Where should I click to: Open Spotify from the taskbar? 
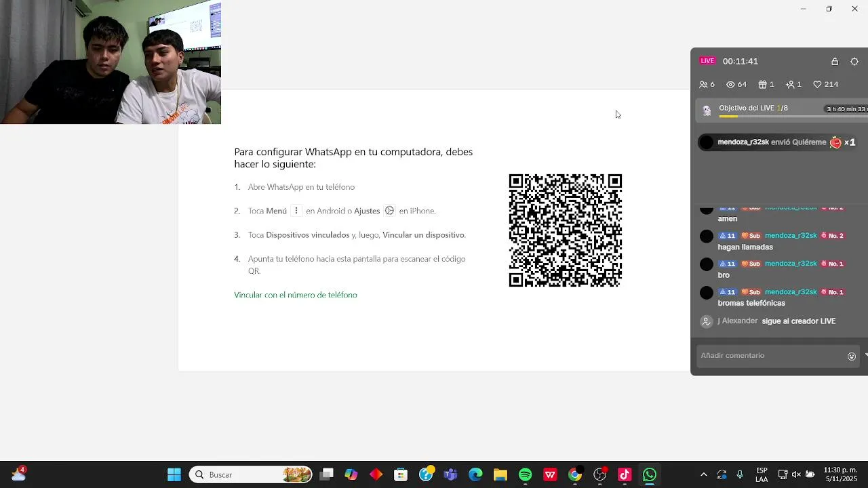click(x=525, y=474)
